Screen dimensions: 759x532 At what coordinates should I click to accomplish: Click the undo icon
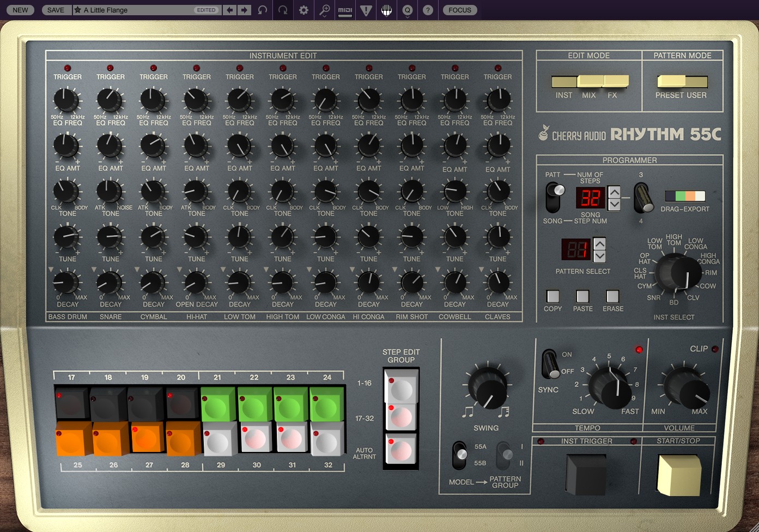[x=263, y=10]
